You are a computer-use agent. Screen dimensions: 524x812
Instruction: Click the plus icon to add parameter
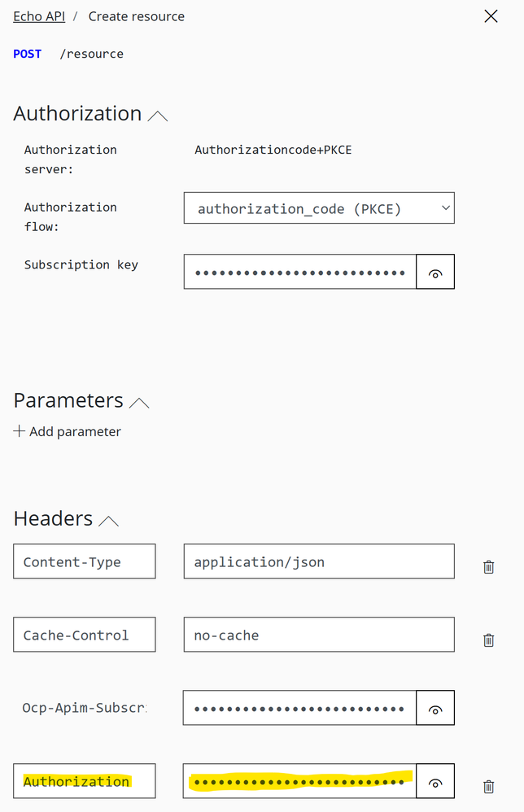point(20,431)
